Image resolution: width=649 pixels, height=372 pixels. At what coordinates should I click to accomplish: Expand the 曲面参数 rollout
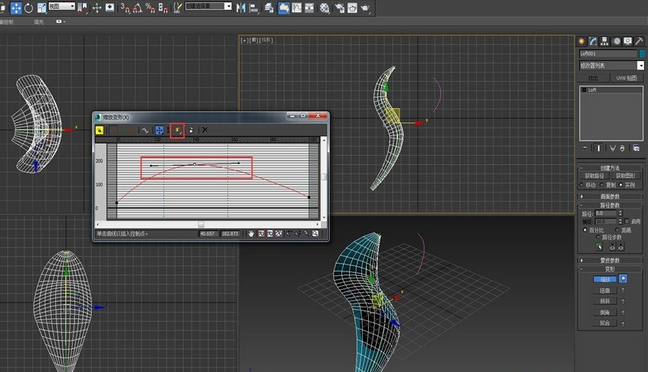610,197
